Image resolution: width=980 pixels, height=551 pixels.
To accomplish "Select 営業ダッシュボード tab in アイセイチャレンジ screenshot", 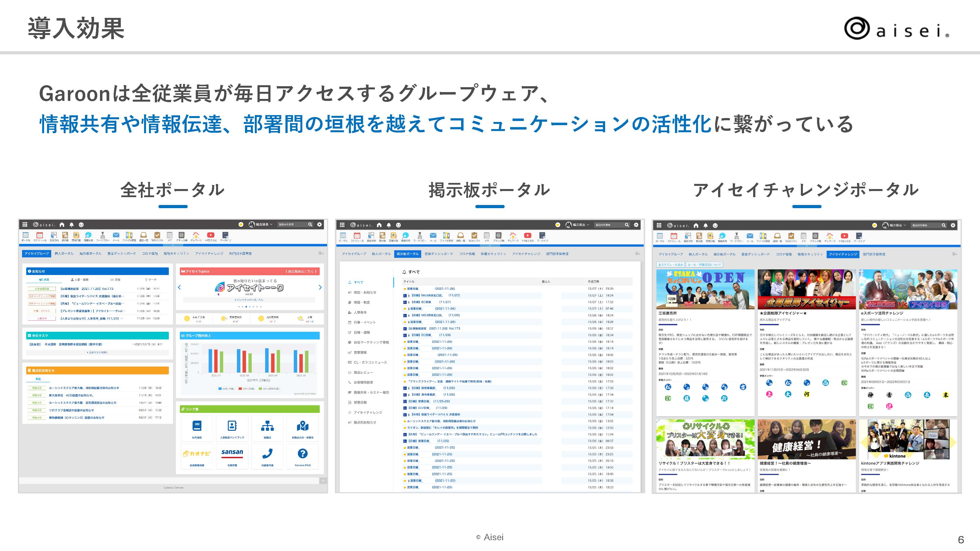I will point(755,254).
